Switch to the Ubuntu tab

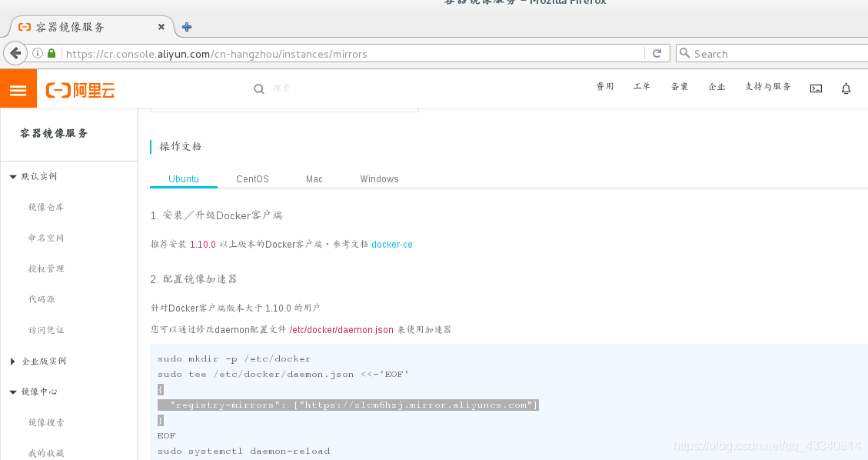[183, 178]
